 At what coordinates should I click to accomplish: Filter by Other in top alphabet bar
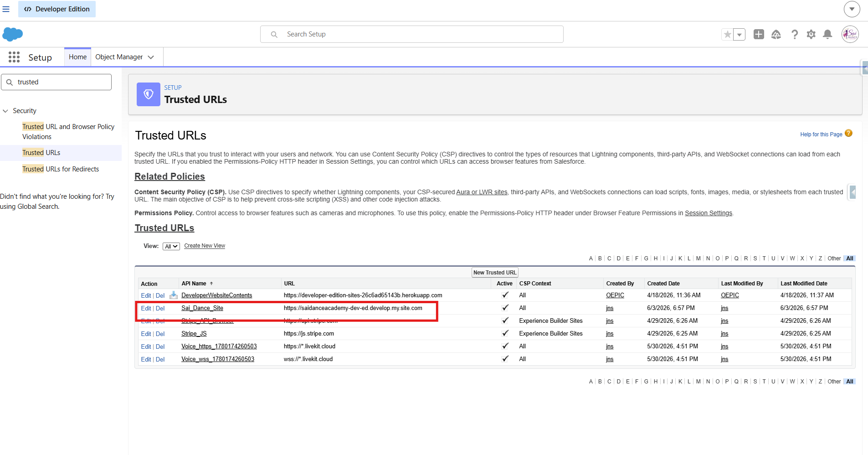(x=834, y=259)
